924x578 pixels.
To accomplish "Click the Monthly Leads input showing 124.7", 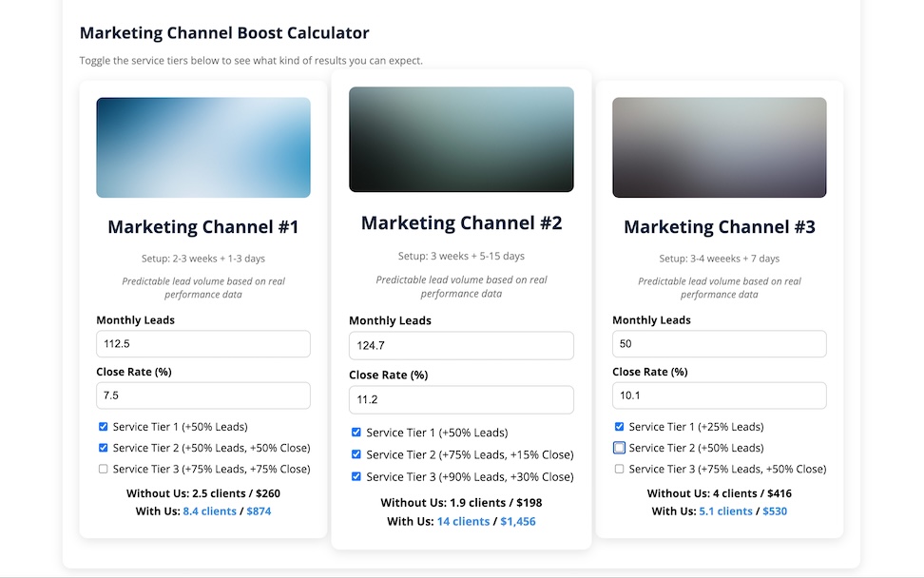I will click(x=461, y=346).
